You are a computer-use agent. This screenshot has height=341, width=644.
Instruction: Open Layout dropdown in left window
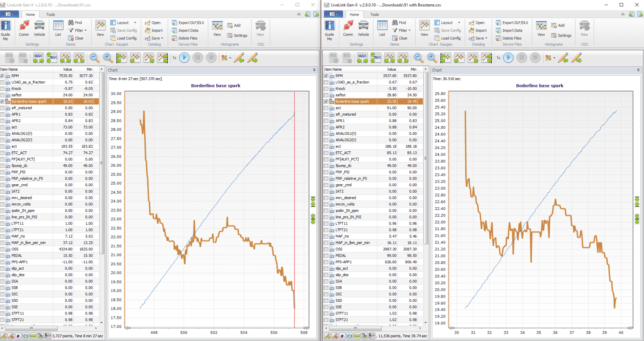tap(123, 23)
